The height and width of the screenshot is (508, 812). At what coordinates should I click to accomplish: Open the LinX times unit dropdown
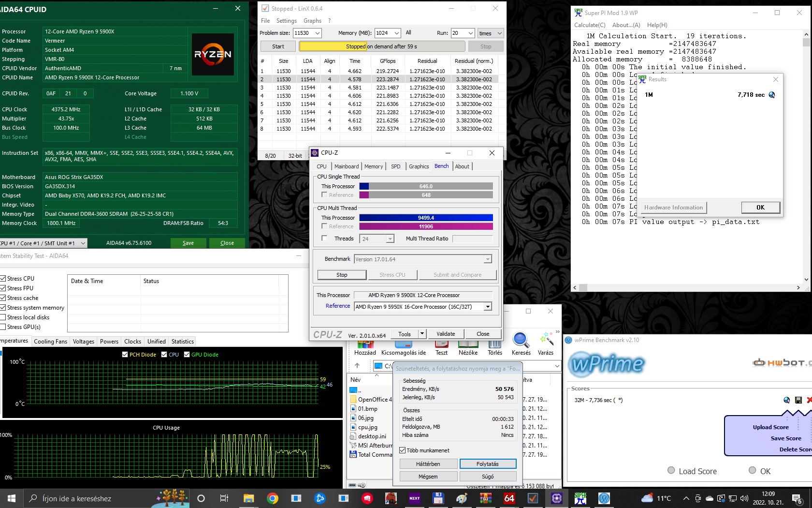tap(499, 33)
